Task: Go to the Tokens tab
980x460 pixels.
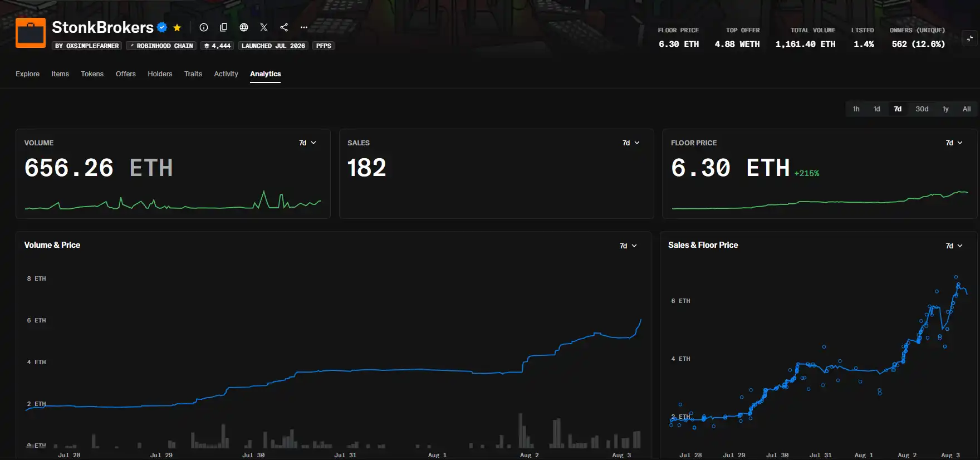Action: click(92, 74)
